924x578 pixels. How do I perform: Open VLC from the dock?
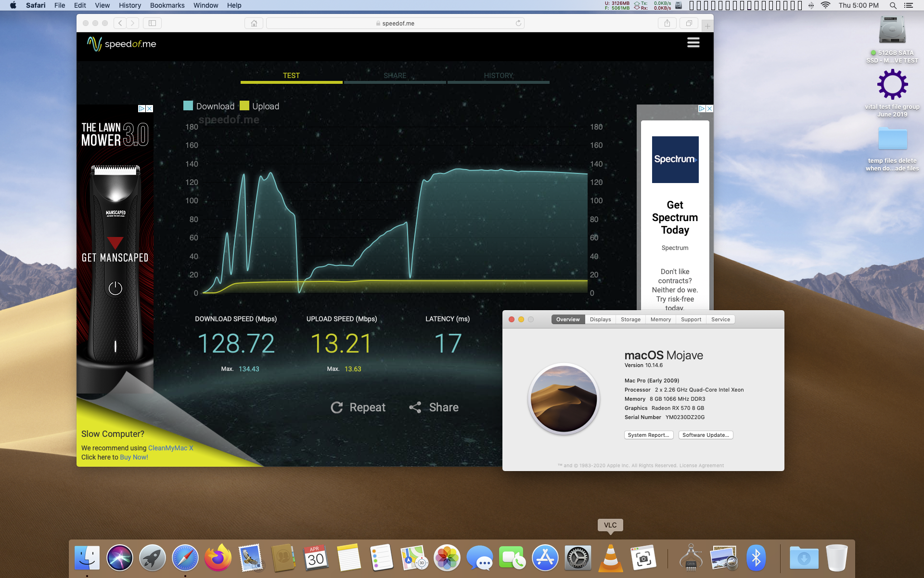pyautogui.click(x=610, y=558)
